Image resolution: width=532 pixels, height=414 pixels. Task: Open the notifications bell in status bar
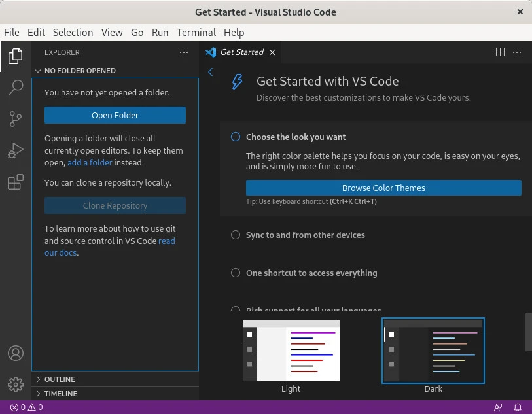tap(518, 407)
